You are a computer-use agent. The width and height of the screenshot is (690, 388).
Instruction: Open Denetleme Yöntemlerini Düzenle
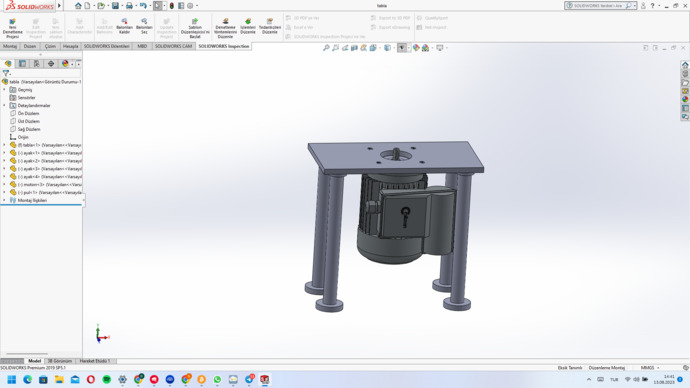pos(225,28)
